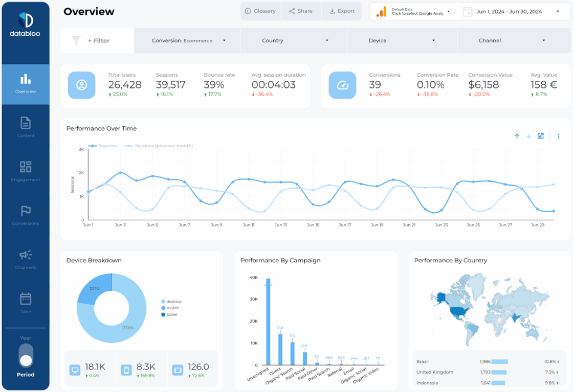
Task: Click the Brazil sessions bar
Action: [x=499, y=362]
